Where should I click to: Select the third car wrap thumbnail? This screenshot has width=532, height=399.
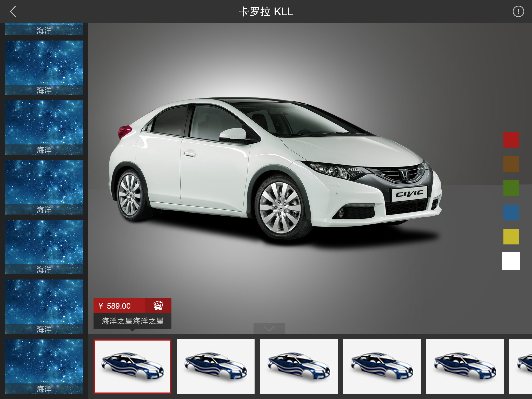[299, 367]
